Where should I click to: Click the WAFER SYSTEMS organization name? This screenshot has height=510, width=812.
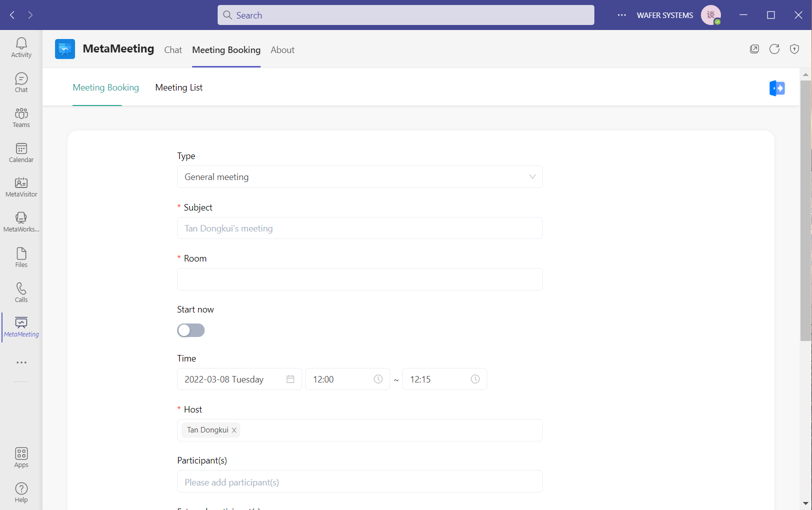coord(665,15)
